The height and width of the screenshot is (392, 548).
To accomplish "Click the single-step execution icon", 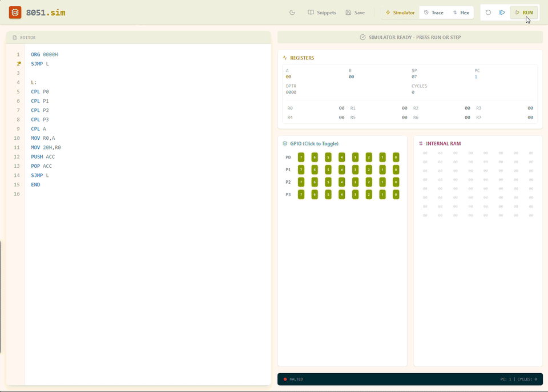I will click(x=502, y=13).
